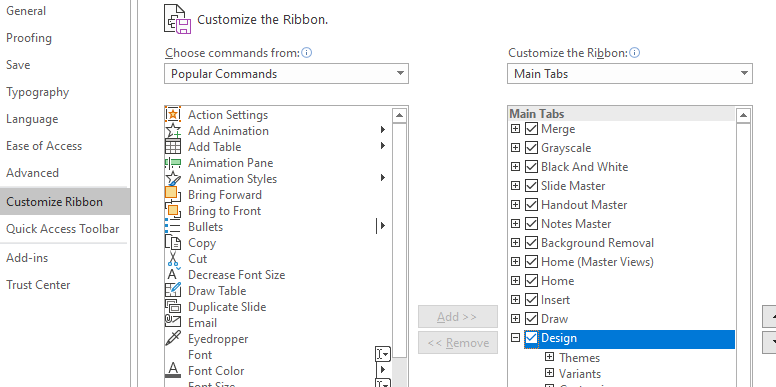776x387 pixels.
Task: Disable the Draw tab checkbox
Action: click(531, 318)
